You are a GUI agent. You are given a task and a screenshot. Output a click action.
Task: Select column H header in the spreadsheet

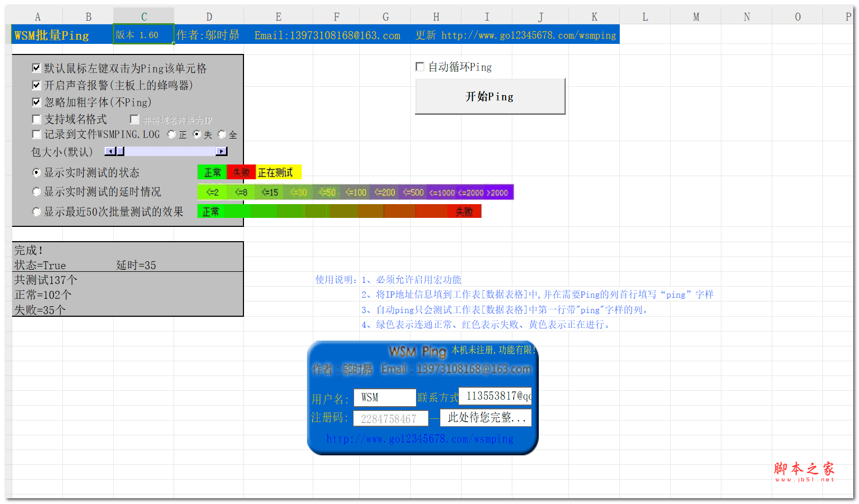(x=436, y=16)
